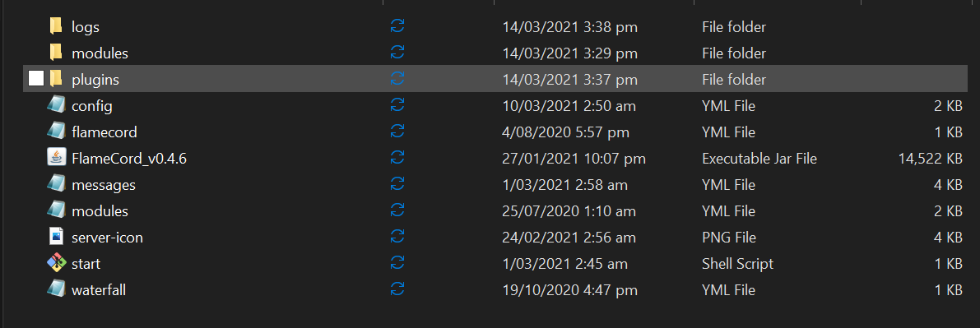Select the logs folder icon
980x328 pixels.
(x=56, y=26)
